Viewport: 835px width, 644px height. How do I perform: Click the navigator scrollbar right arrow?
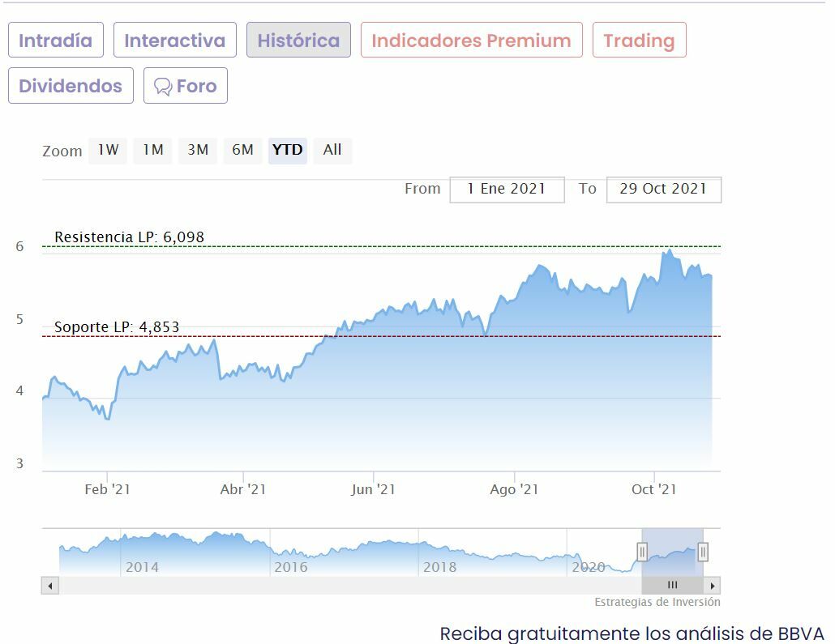tap(712, 585)
